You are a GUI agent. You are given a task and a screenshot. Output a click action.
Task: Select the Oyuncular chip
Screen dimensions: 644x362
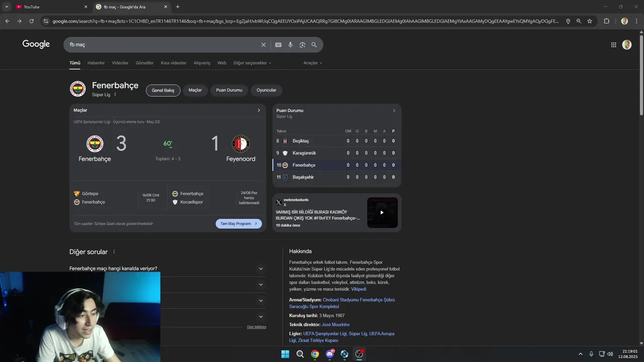click(267, 90)
